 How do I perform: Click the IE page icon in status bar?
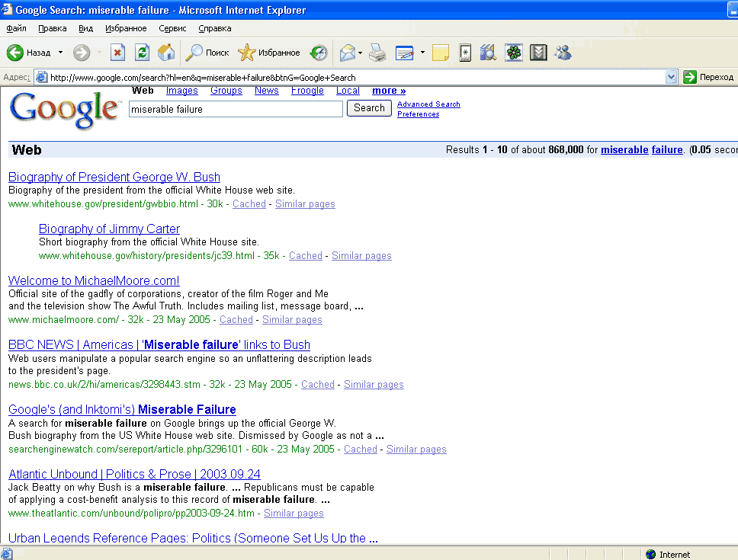(x=7, y=554)
